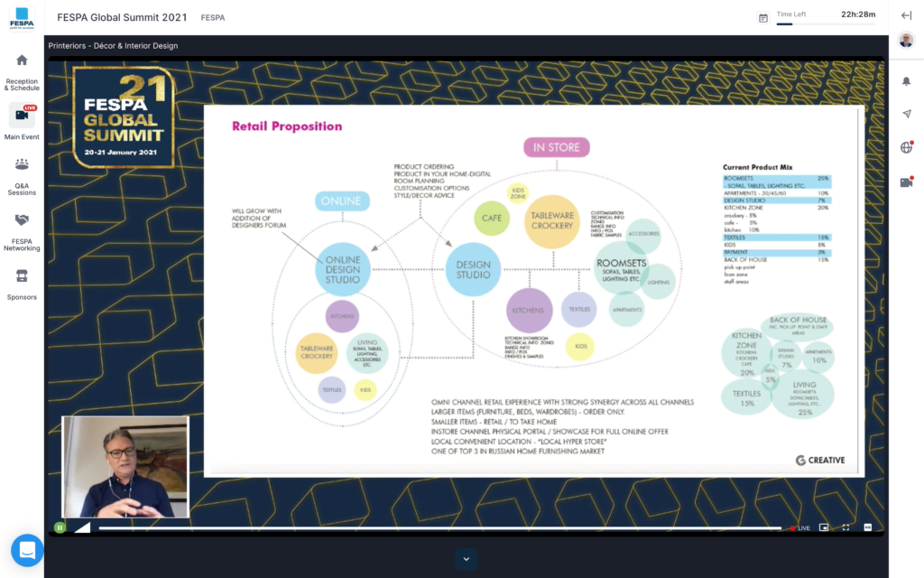Viewport: 924px width, 578px height.
Task: Toggle fullscreen video mode
Action: pos(845,527)
